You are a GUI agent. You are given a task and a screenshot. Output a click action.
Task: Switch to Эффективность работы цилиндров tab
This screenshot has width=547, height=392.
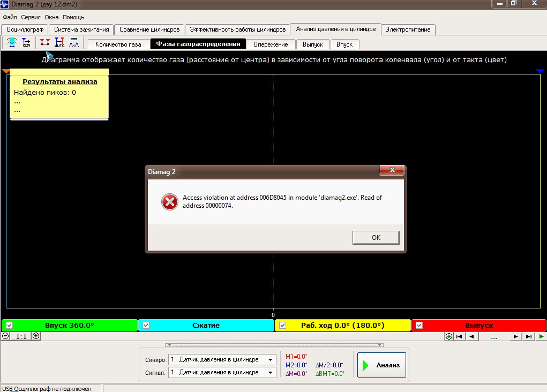pos(237,29)
